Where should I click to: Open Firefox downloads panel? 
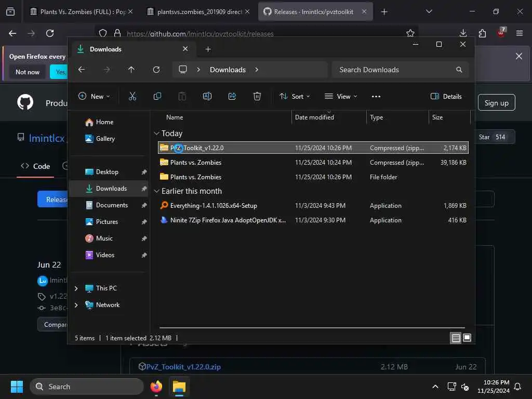463,33
